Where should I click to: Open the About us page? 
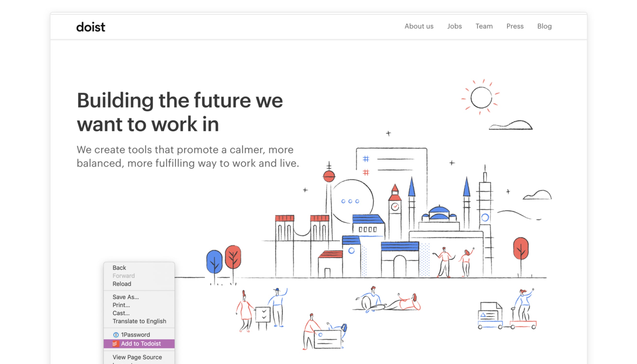tap(419, 26)
